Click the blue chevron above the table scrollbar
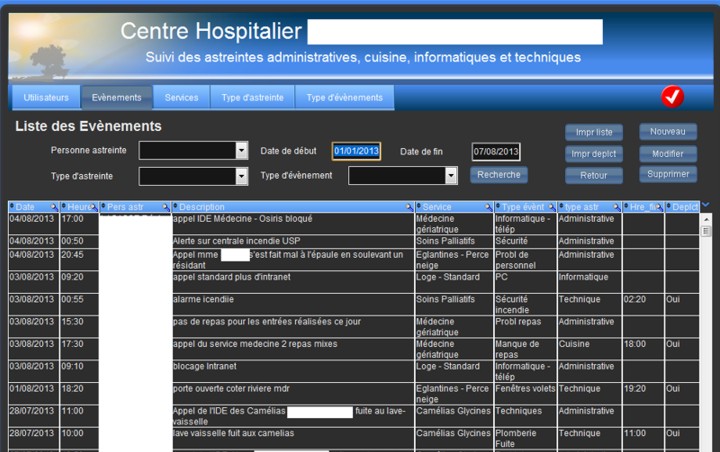The image size is (720, 452). point(706,206)
